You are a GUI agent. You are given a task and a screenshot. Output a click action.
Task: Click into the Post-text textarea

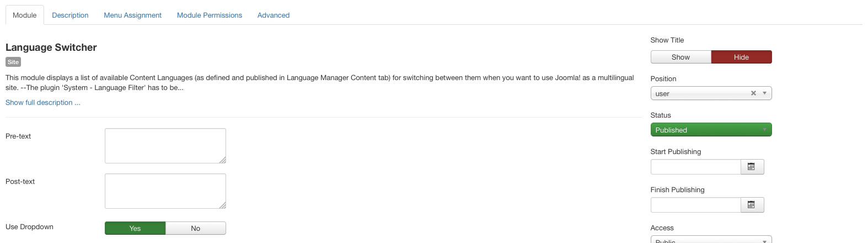(x=165, y=191)
